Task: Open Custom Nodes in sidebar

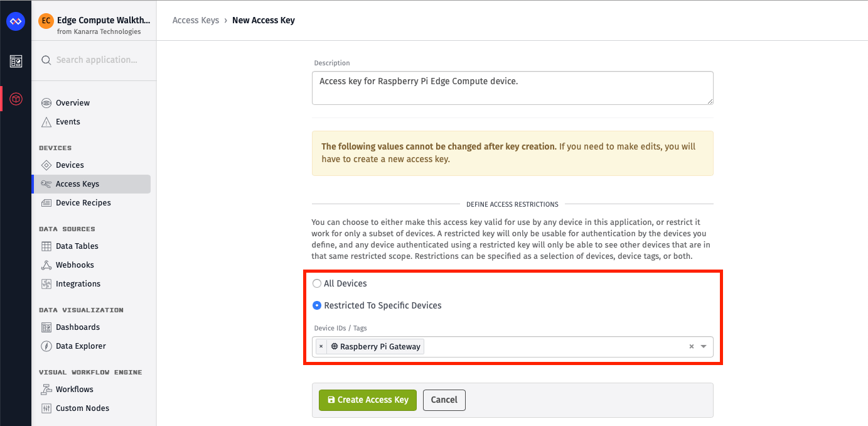Action: [x=82, y=408]
